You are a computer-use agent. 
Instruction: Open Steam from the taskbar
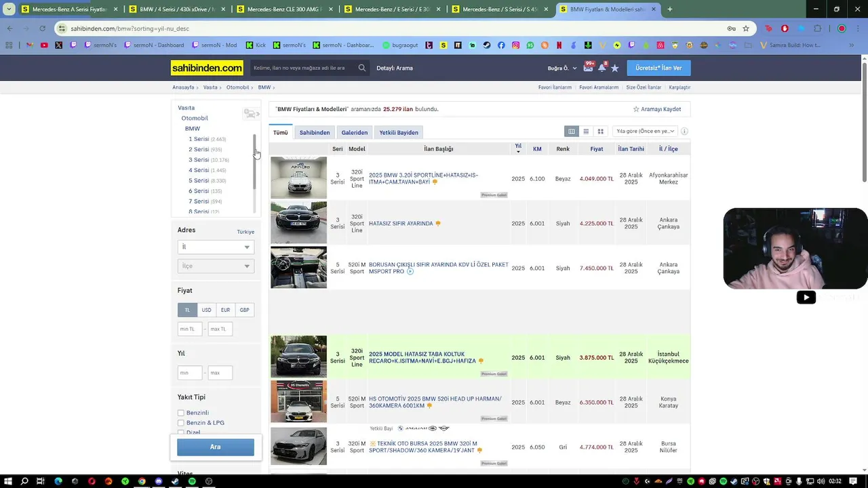(175, 481)
